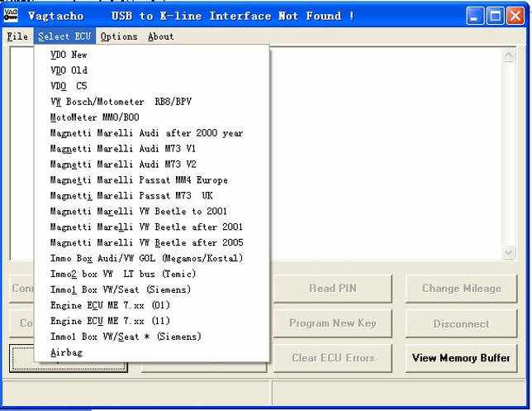Click the scrollbar down arrow in log area
Screen dimensions: 532x411
pyautogui.click(x=509, y=253)
